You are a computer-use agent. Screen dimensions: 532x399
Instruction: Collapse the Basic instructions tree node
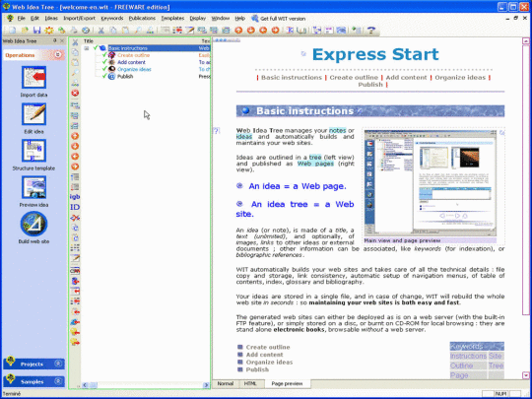pos(87,48)
